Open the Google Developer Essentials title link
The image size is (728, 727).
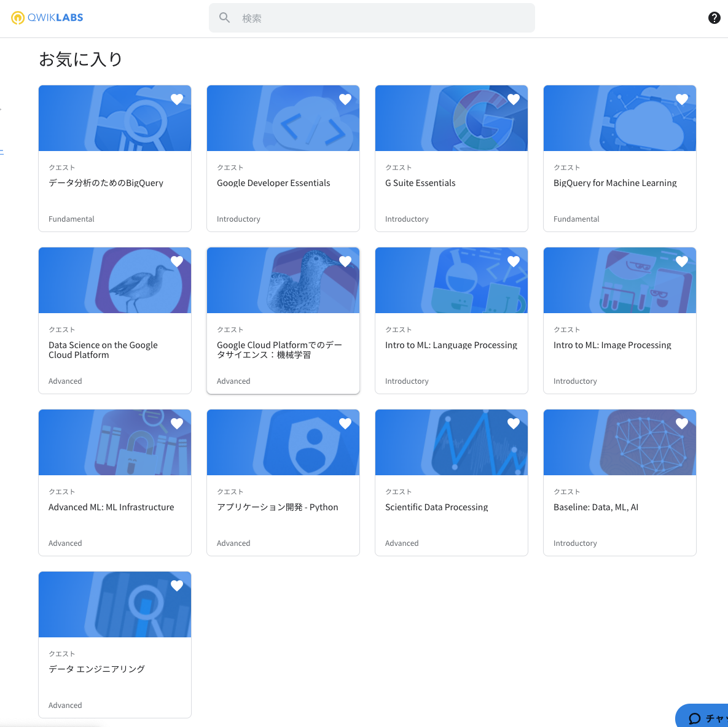click(x=273, y=183)
